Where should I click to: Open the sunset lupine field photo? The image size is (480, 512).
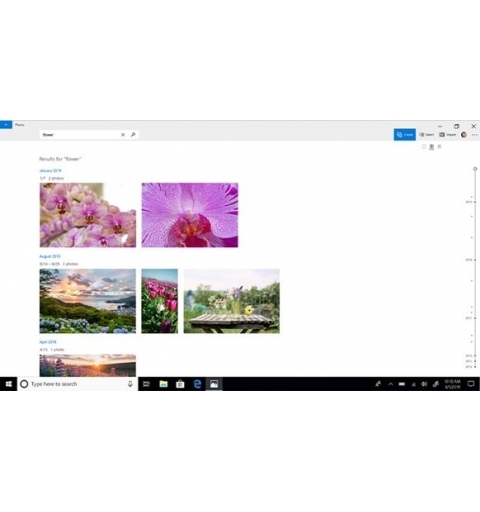click(88, 365)
